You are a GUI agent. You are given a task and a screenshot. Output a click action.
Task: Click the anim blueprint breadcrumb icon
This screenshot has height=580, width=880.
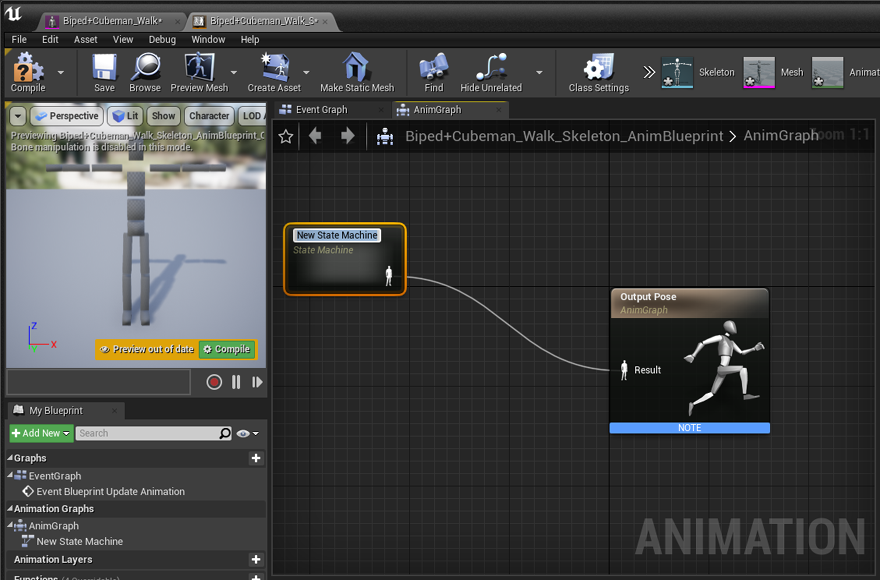[x=385, y=136]
